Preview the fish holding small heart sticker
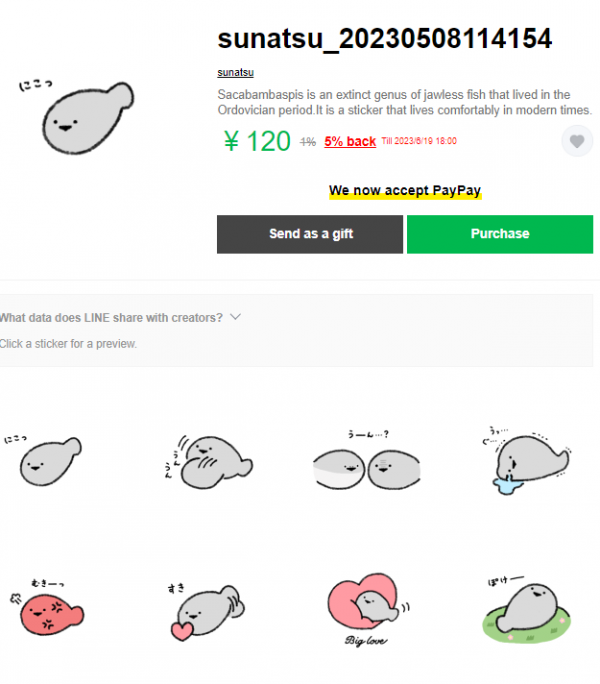The height and width of the screenshot is (684, 600). point(208,610)
